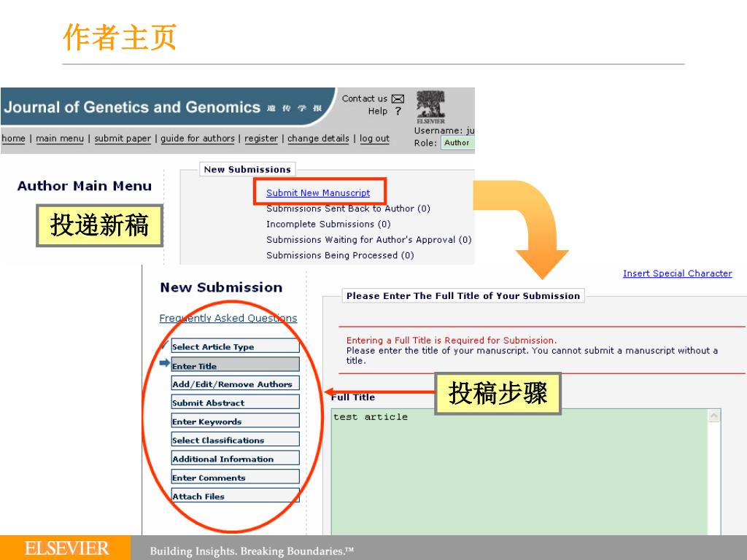Click the log out link
Viewport: 747px width, 560px height.
pos(374,139)
